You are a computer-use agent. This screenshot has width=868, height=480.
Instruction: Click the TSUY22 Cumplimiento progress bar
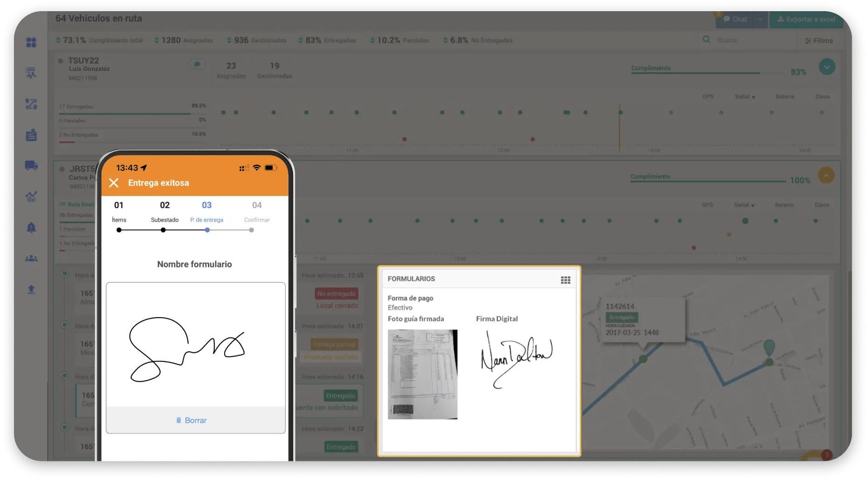click(x=707, y=73)
